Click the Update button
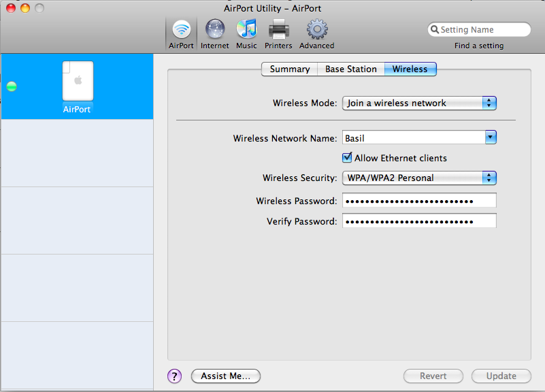545x392 pixels. 501,376
